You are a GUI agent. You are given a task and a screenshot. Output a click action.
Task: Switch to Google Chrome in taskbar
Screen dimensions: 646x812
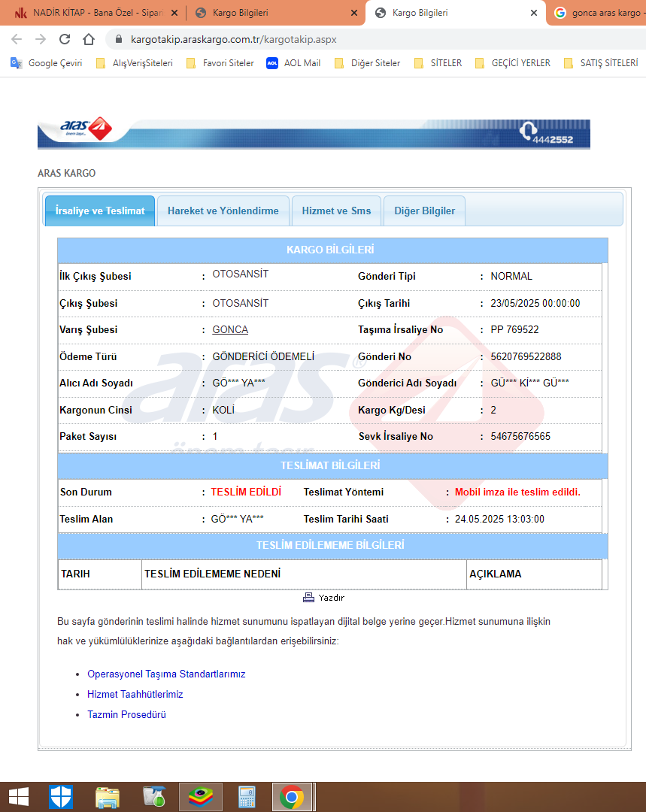[x=292, y=797]
